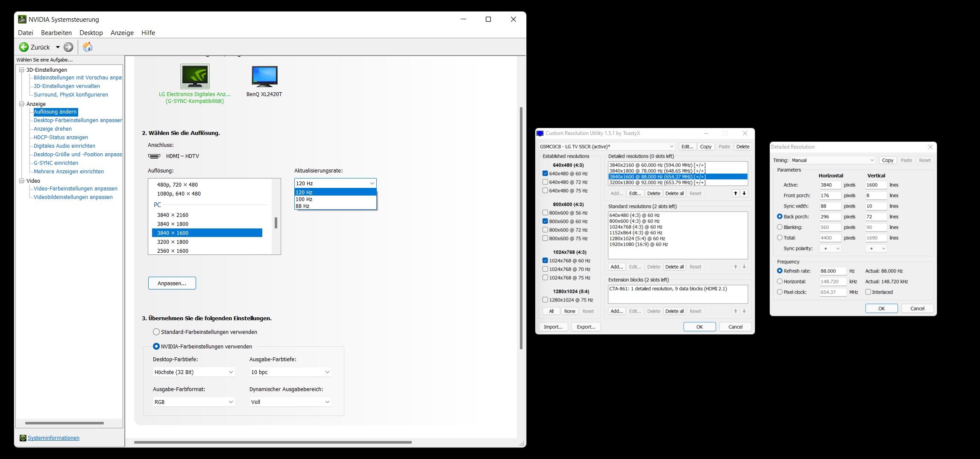The image size is (980, 459).
Task: Click the Systeminformationen link
Action: point(53,438)
